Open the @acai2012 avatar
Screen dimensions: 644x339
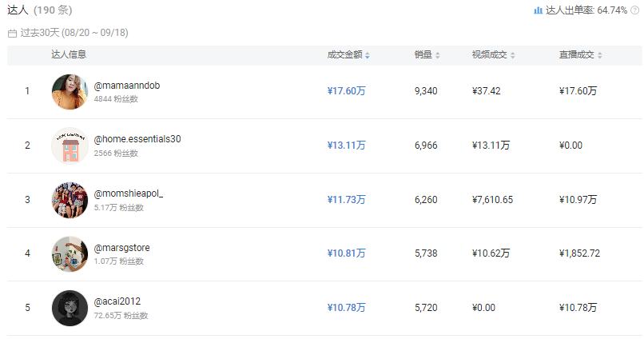pos(70,308)
